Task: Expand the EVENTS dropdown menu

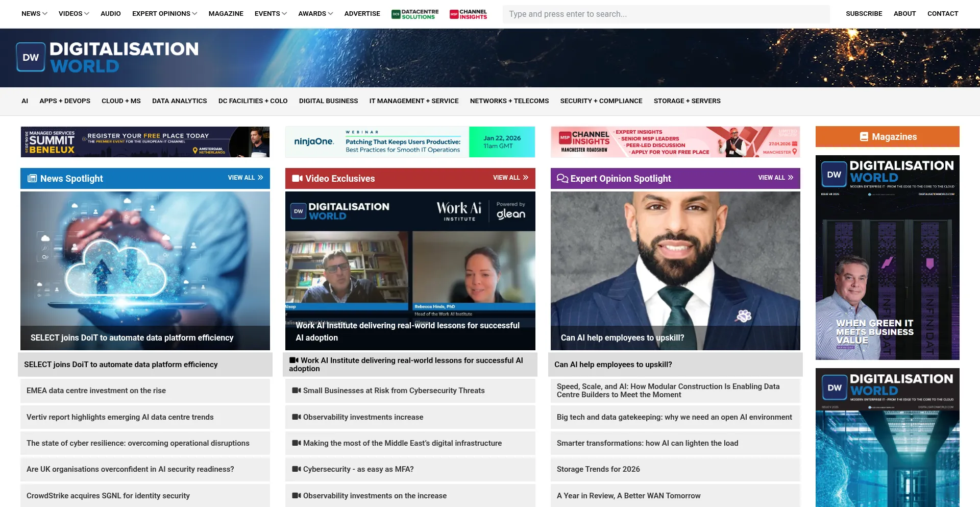Action: (x=267, y=14)
